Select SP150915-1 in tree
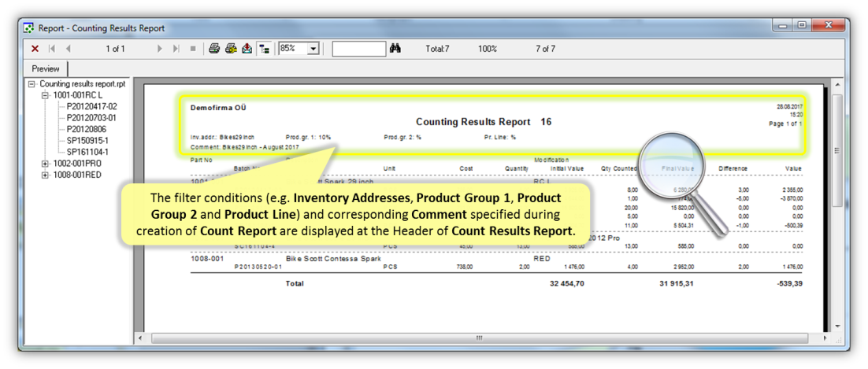868x369 pixels. (x=87, y=141)
